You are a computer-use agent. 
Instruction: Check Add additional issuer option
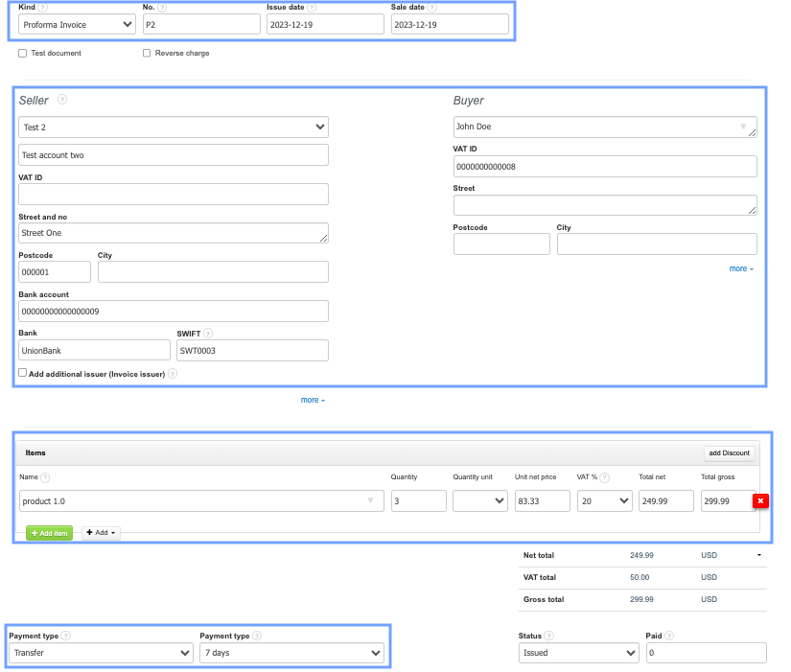point(22,373)
